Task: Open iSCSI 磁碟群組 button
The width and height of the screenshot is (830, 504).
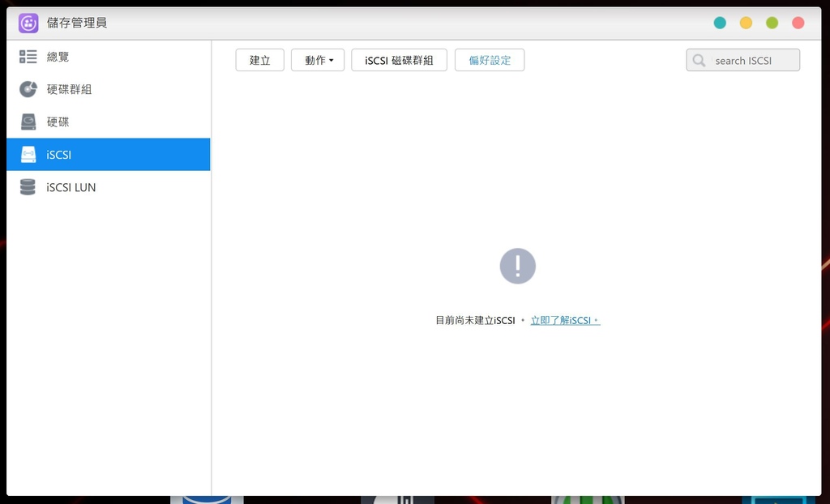Action: coord(399,60)
